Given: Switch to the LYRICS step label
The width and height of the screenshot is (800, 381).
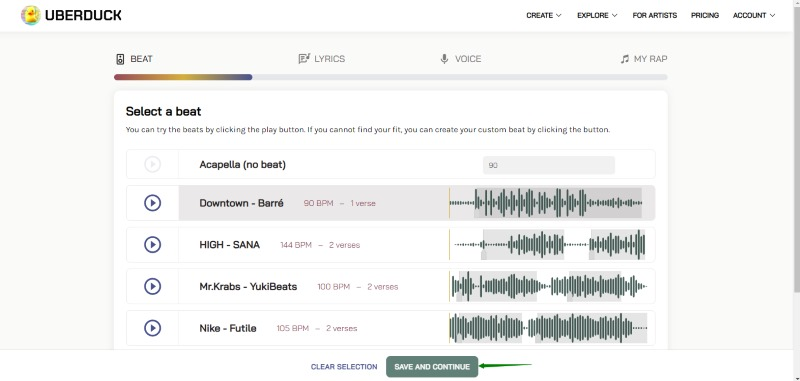Looking at the screenshot, I should point(330,59).
